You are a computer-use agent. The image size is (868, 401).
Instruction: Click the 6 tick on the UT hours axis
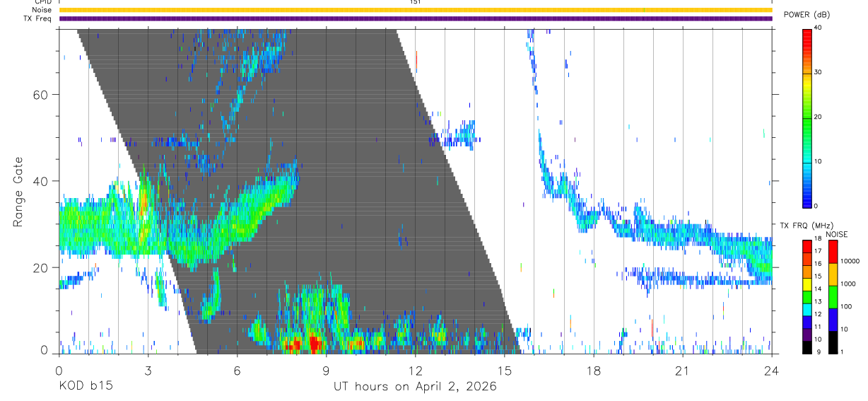(x=237, y=371)
